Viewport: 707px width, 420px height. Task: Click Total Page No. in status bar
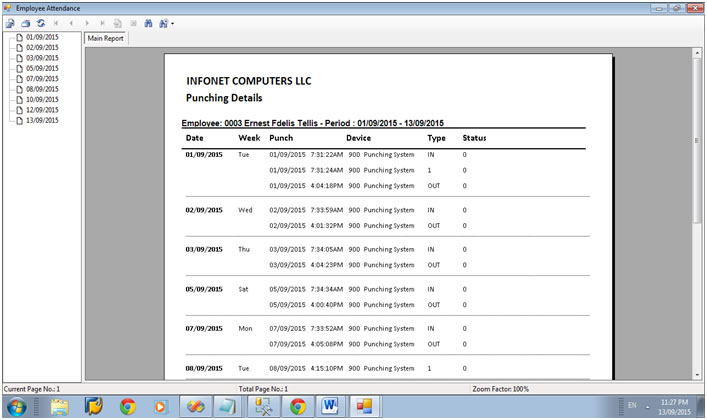tap(263, 389)
